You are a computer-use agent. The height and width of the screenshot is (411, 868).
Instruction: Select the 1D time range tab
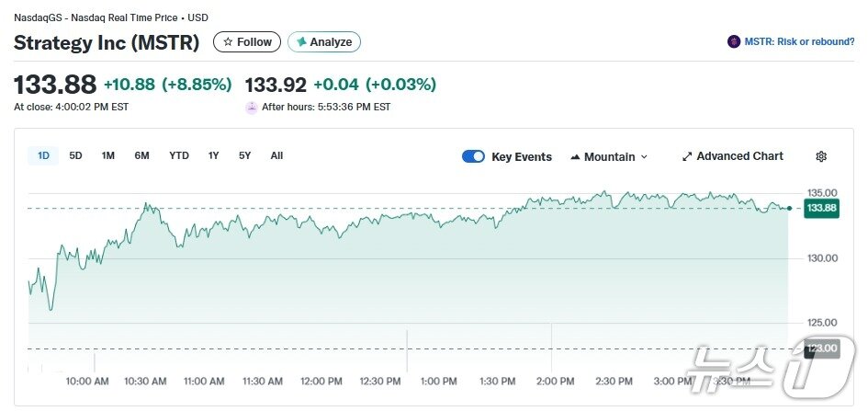(43, 156)
